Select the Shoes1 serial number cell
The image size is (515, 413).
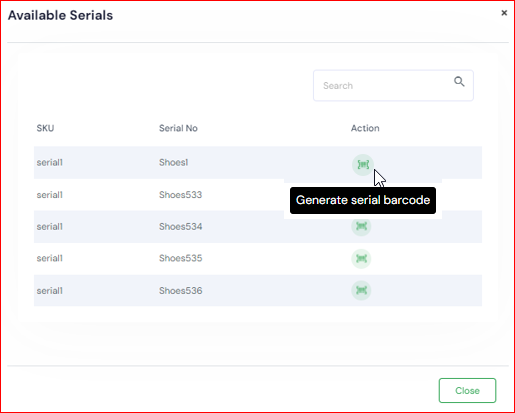tap(174, 162)
